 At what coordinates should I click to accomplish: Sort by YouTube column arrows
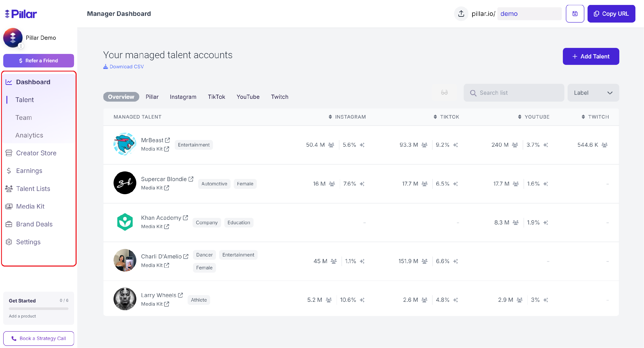[x=519, y=117]
